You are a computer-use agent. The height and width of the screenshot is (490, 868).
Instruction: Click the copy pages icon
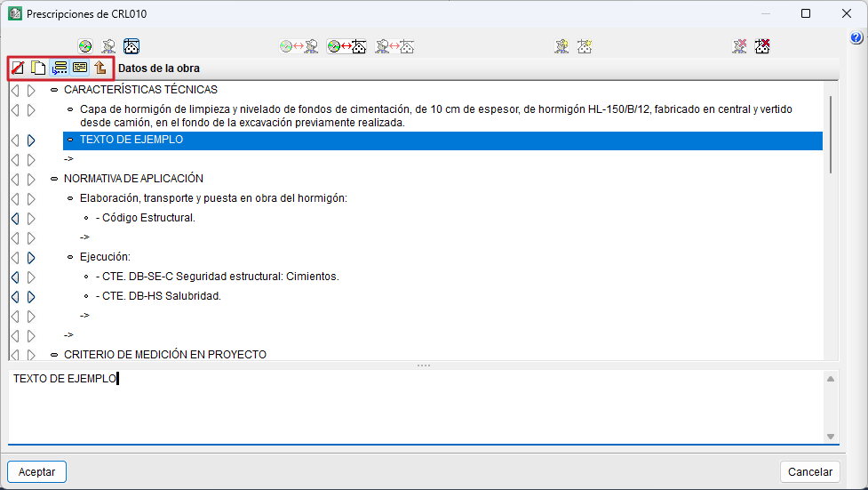click(38, 68)
